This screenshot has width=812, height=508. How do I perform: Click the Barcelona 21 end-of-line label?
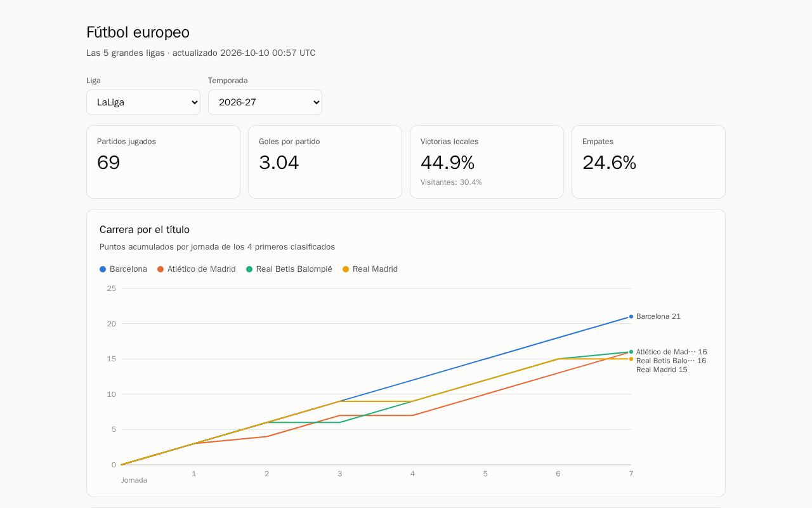(x=658, y=316)
